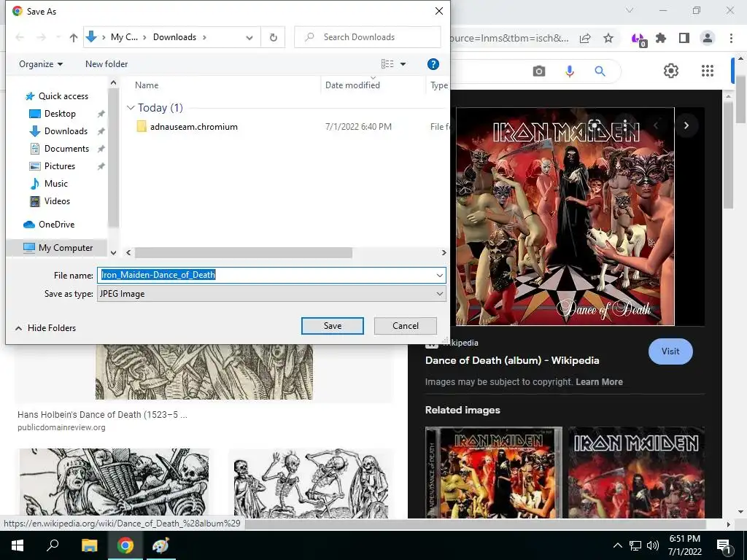Collapse the Today (1) group
The image size is (747, 560).
(x=131, y=108)
